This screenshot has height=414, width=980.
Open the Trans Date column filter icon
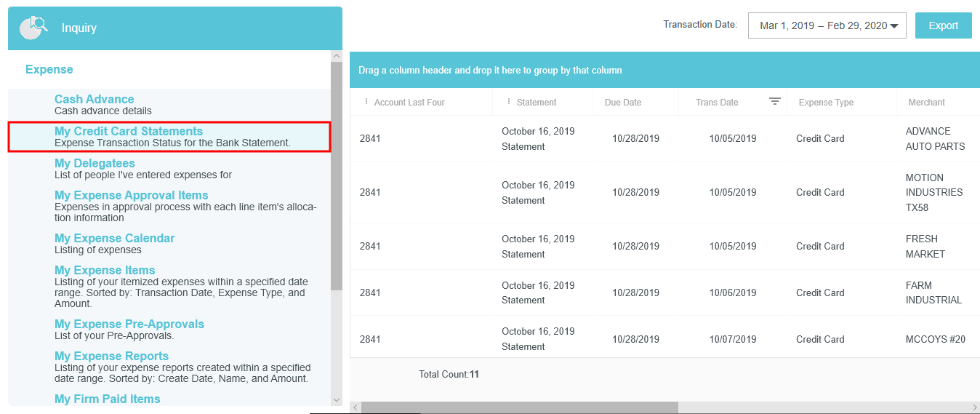[x=775, y=102]
